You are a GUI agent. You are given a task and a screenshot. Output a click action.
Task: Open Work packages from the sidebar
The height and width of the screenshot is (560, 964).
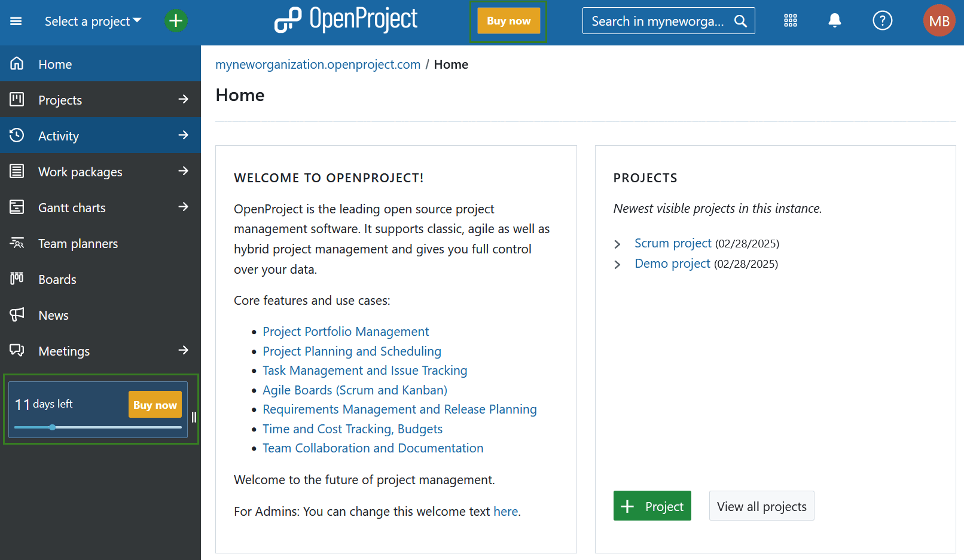point(80,172)
